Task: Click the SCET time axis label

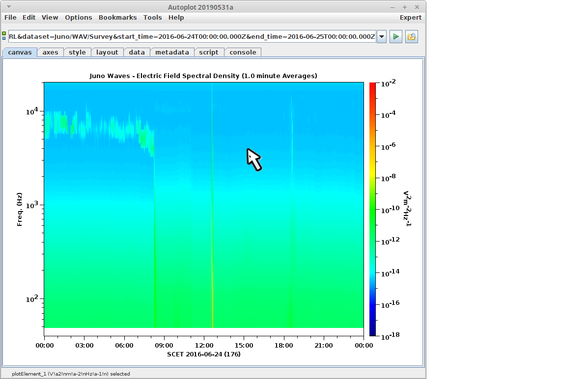Action: click(x=203, y=354)
